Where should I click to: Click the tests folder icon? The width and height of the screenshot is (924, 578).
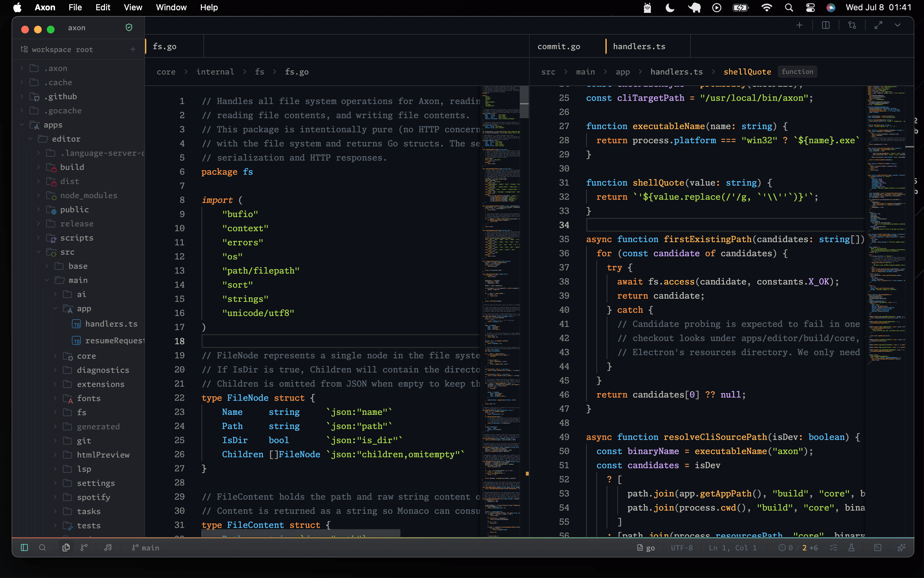click(68, 526)
